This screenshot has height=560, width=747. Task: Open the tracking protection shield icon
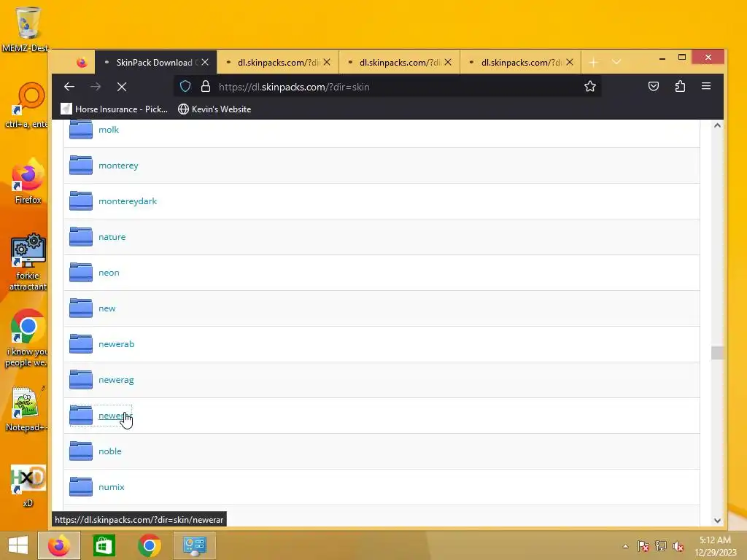[185, 86]
